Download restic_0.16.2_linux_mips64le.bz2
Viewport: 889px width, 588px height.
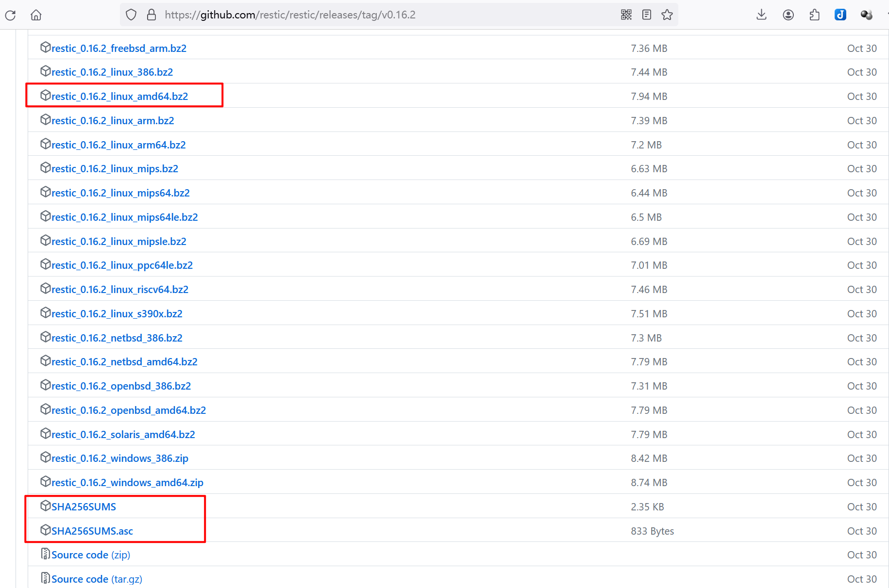(x=125, y=217)
